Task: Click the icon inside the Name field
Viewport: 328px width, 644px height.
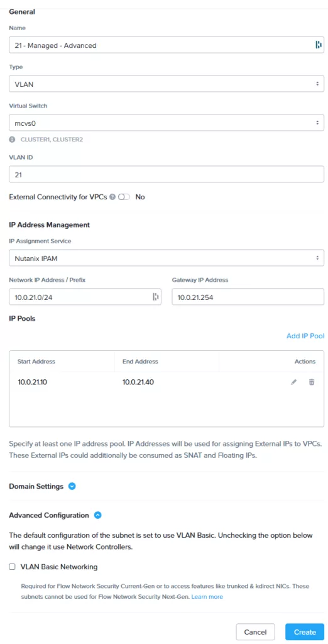Action: (x=318, y=45)
